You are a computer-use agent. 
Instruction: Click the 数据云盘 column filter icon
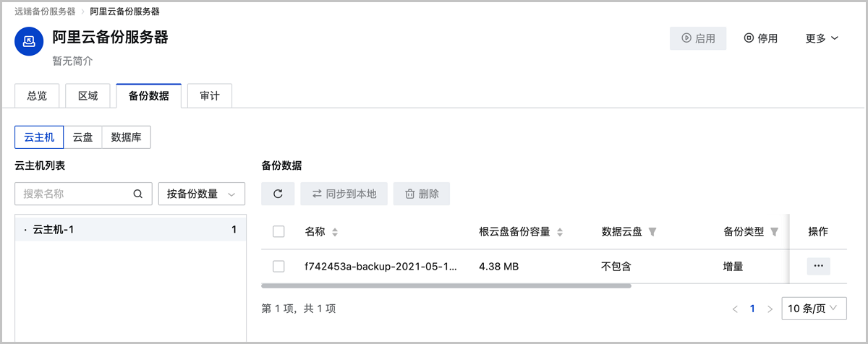pos(652,232)
